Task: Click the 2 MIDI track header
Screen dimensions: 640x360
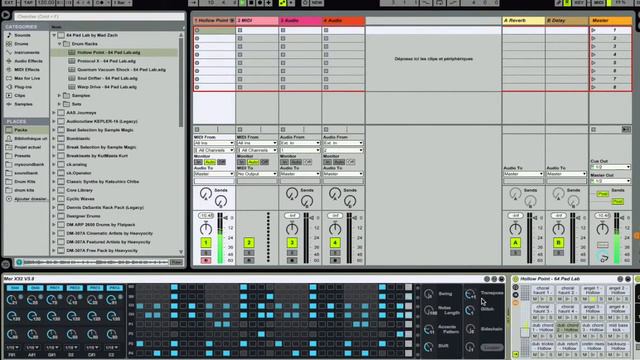Action: coord(257,20)
